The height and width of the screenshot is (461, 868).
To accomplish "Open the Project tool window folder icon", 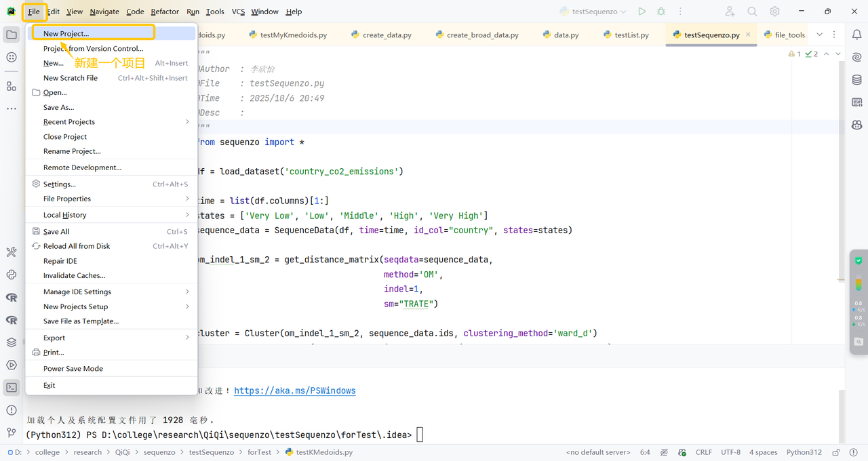I will tap(12, 35).
